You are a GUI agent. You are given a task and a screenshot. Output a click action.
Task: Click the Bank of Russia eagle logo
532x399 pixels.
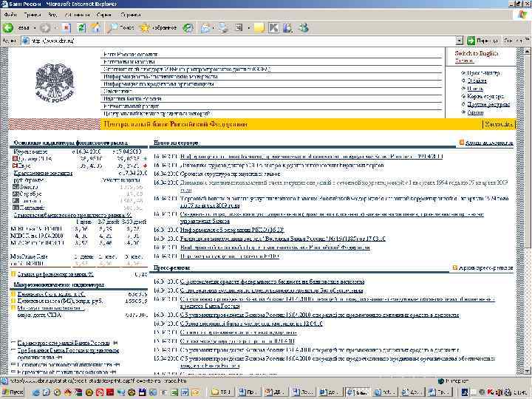point(54,83)
